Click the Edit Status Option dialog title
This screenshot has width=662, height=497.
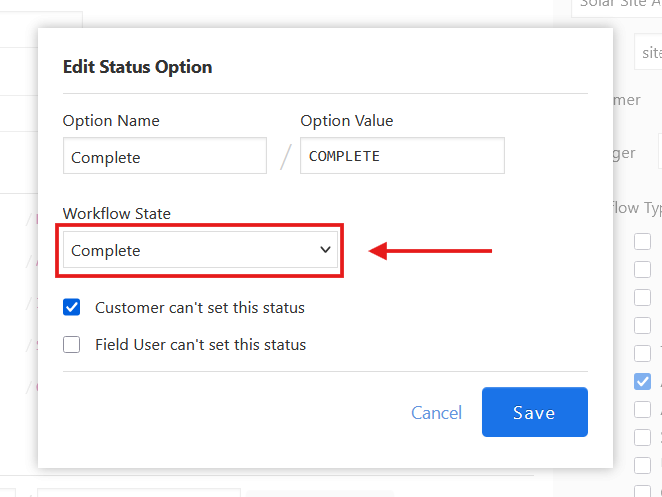(137, 67)
